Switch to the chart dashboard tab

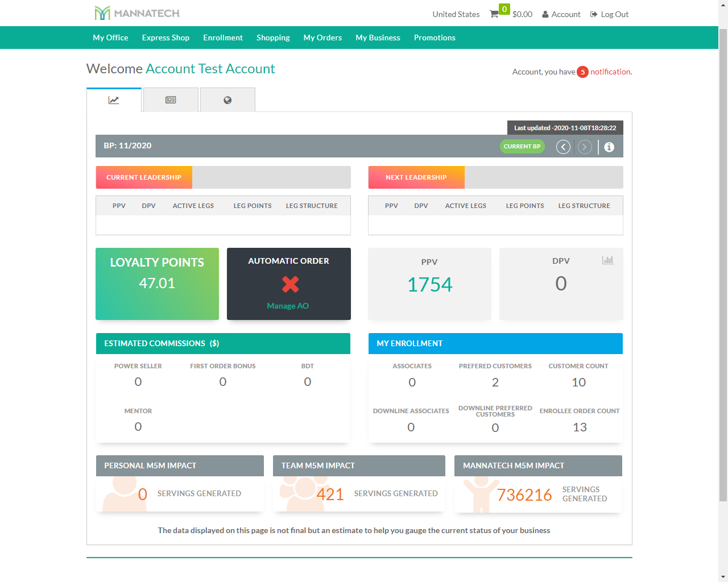114,100
